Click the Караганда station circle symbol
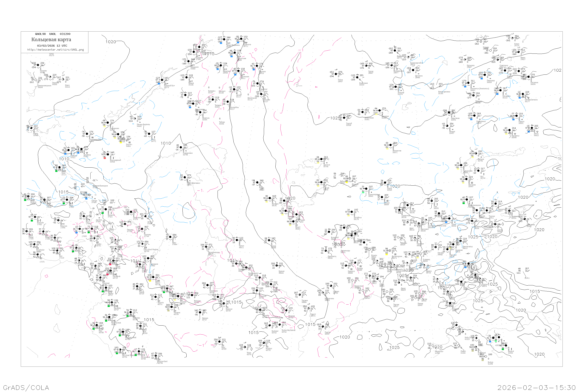The height and width of the screenshot is (392, 588). [x=449, y=113]
